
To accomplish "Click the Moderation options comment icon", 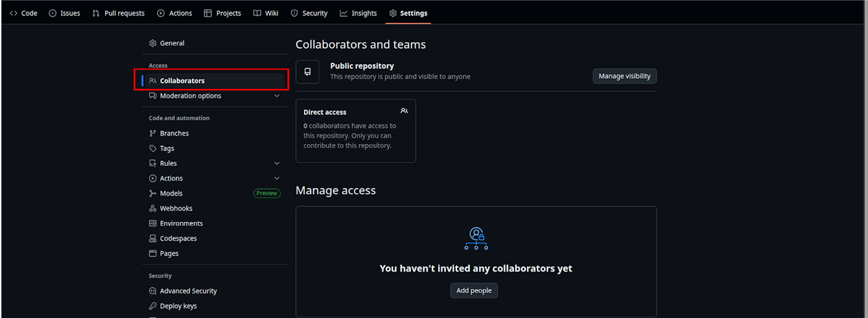I will (x=153, y=96).
